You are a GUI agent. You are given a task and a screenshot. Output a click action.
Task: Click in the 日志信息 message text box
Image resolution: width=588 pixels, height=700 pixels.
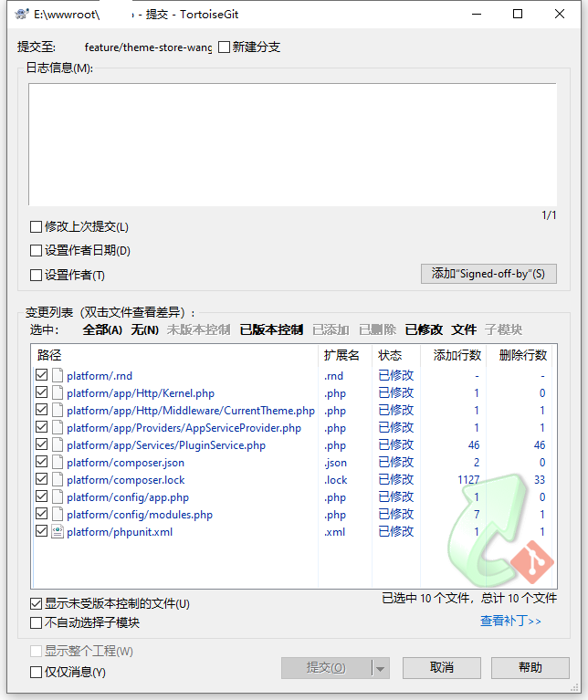click(x=292, y=144)
